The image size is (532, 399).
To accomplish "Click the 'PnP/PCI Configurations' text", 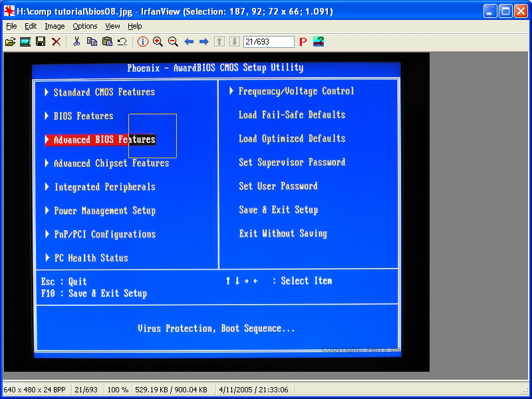I will tap(105, 235).
